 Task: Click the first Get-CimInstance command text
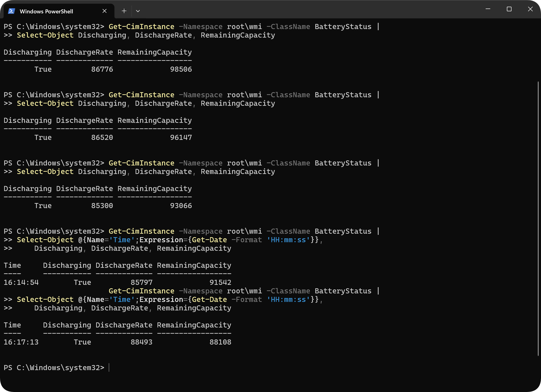point(141,27)
